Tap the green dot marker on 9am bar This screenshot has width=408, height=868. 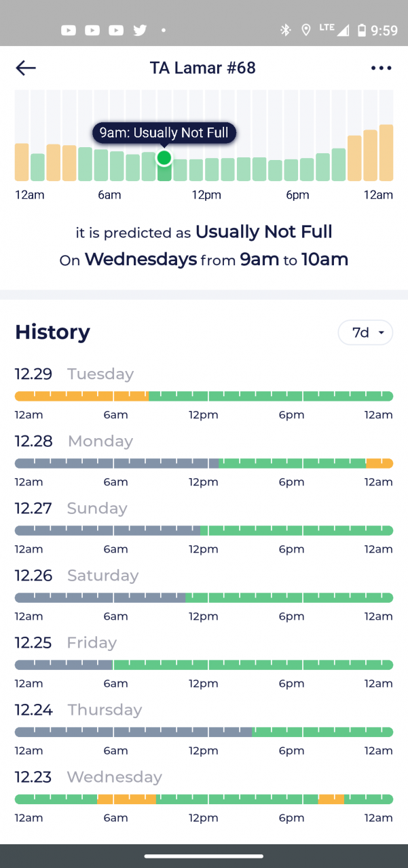click(164, 158)
